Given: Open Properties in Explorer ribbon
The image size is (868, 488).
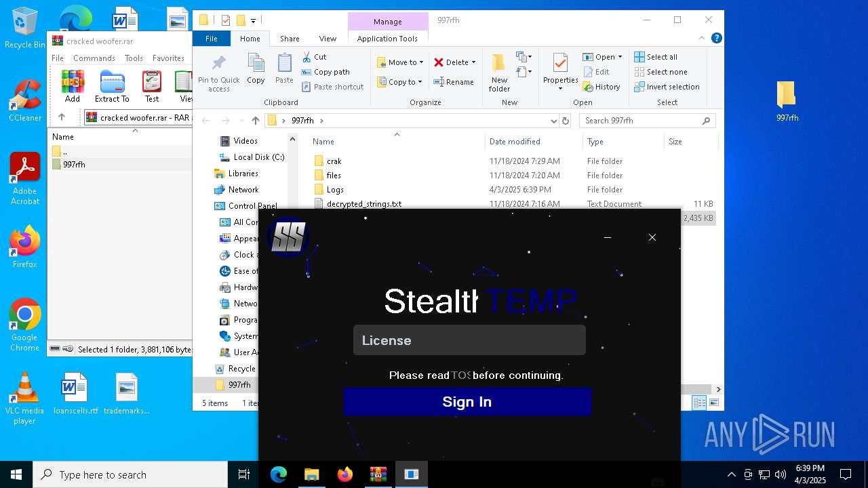Looking at the screenshot, I should pos(560,73).
